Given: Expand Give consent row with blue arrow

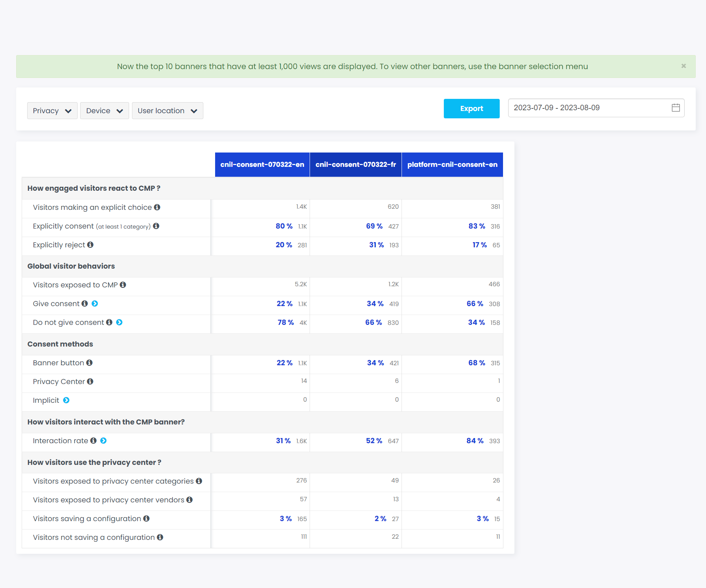Looking at the screenshot, I should [95, 304].
